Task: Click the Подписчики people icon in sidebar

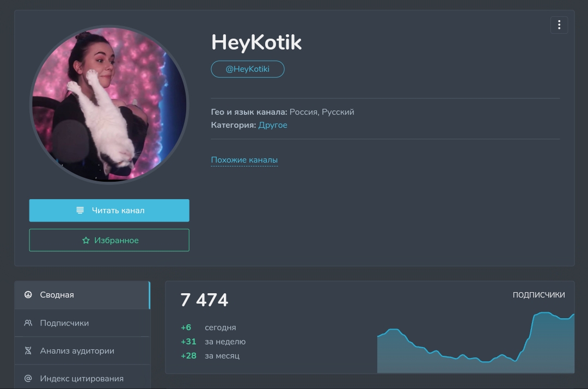Action: click(x=28, y=323)
